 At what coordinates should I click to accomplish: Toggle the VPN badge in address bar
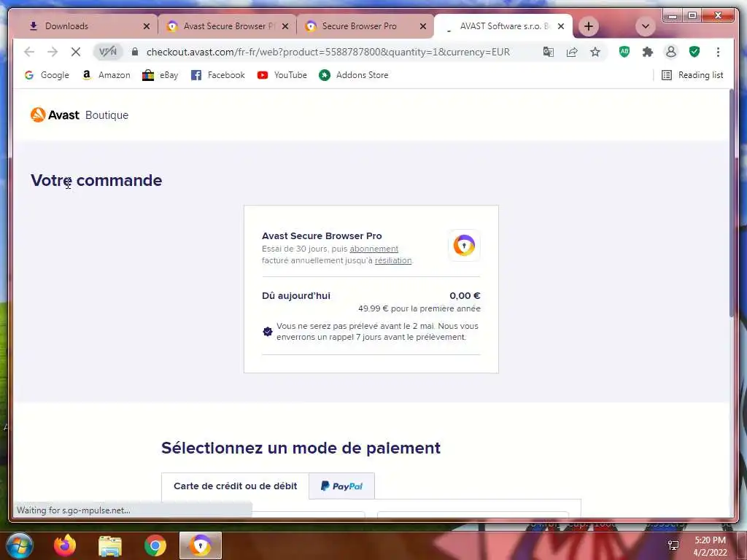pos(108,52)
